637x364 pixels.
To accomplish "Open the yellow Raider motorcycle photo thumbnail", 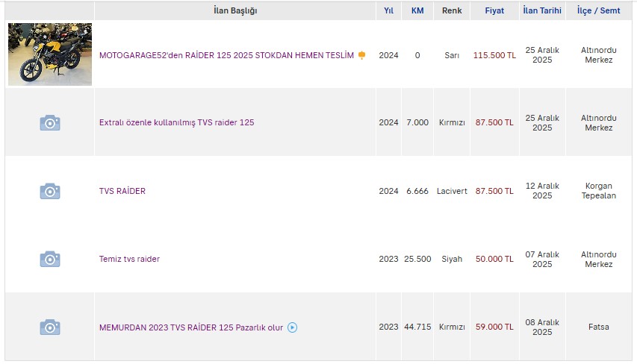I will click(50, 54).
